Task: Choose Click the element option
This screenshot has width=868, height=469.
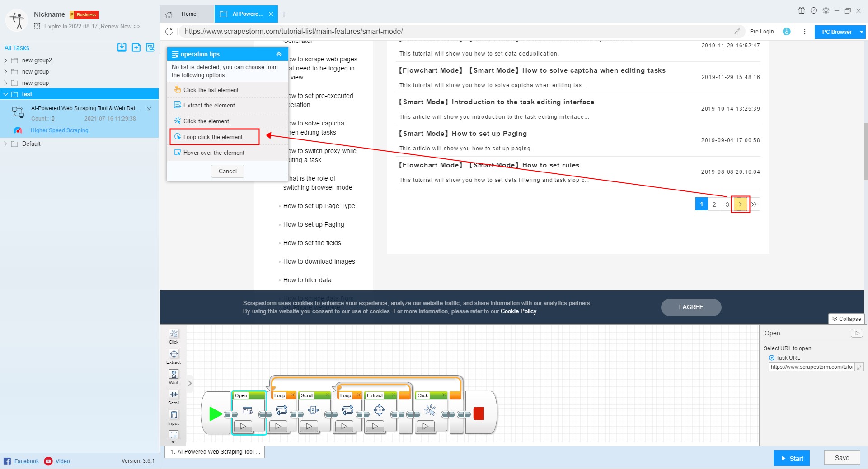Action: 228,121
